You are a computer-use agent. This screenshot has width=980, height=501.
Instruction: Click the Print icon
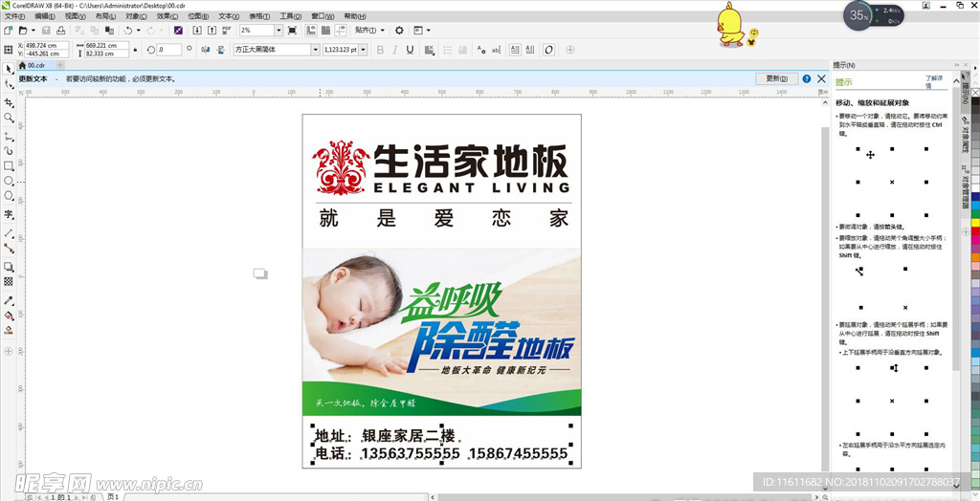coord(60,30)
